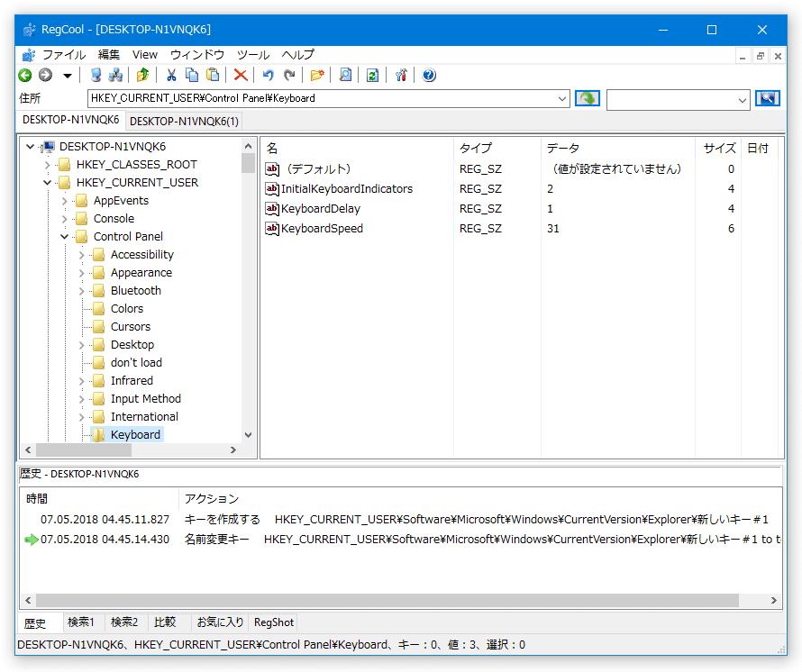
Task: Click the key tree horizontal scrollbar thumb
Action: pos(84,450)
